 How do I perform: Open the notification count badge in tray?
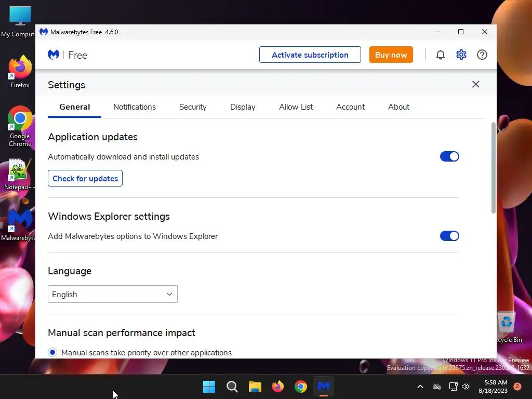click(517, 387)
